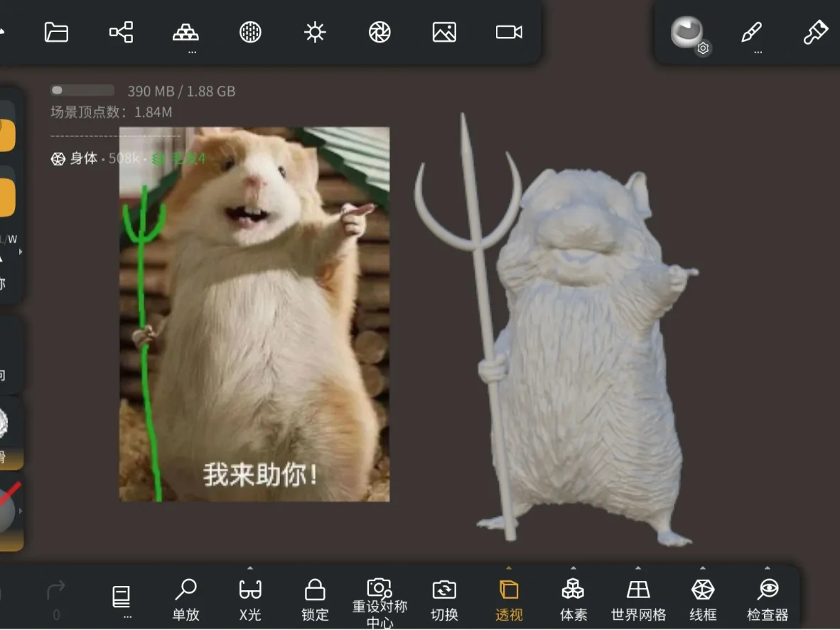Open the three dots under Topology icon
This screenshot has height=630, width=840.
click(x=193, y=53)
